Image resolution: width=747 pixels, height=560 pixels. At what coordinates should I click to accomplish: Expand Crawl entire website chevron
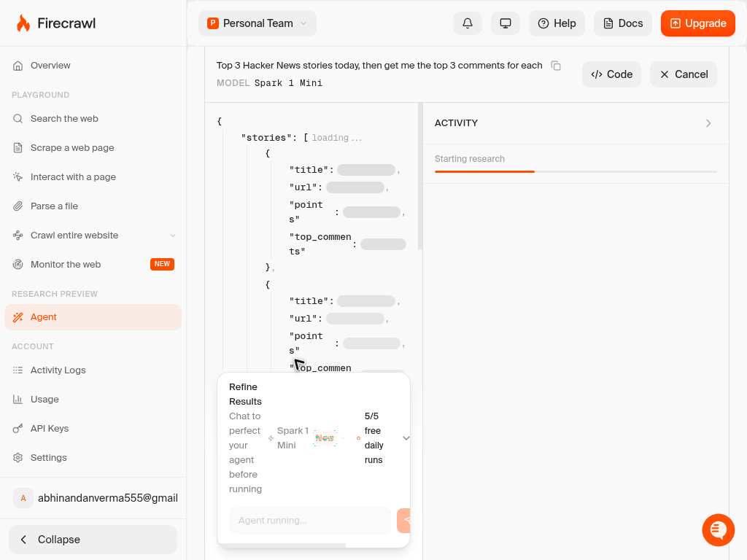tap(173, 236)
